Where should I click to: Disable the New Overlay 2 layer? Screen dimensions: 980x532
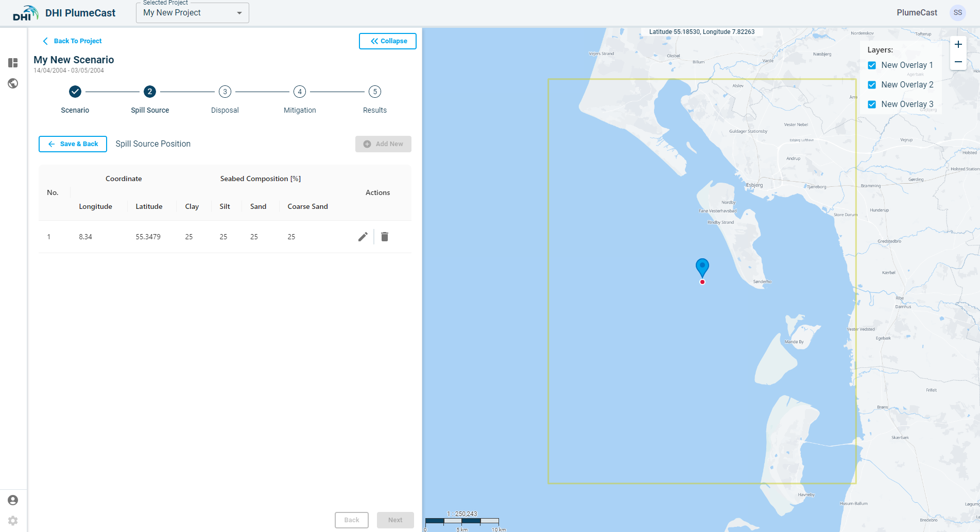(x=872, y=85)
